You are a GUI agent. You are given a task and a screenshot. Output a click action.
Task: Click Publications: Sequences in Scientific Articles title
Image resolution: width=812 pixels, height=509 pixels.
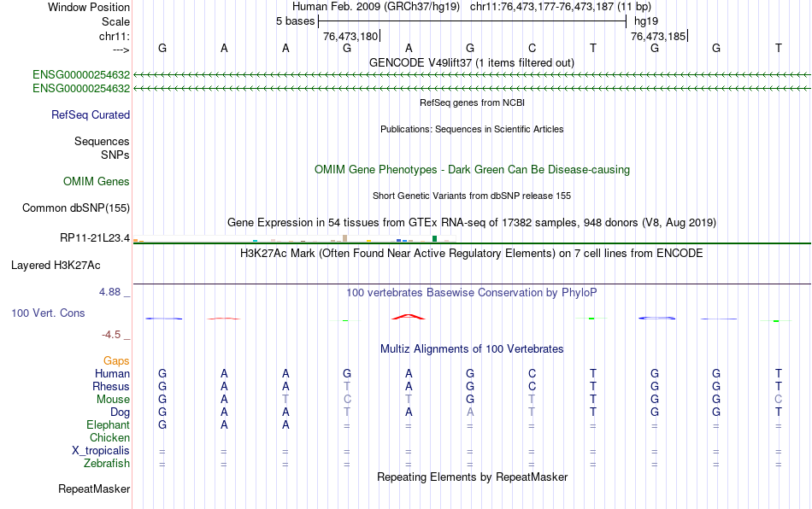pyautogui.click(x=472, y=129)
